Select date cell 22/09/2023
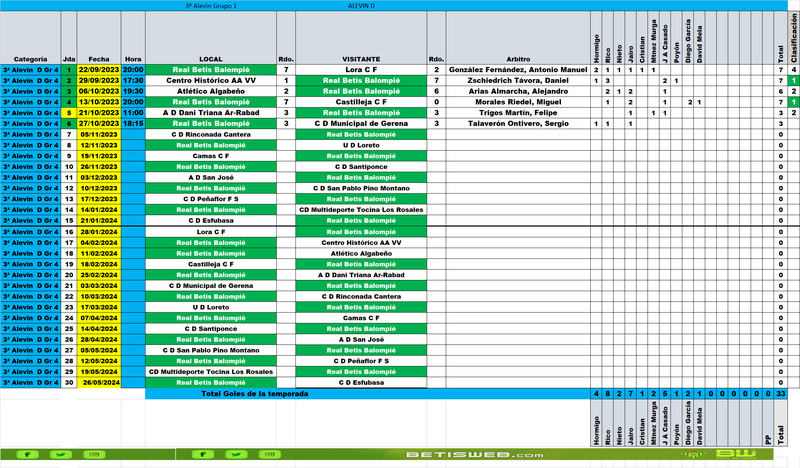This screenshot has height=468, width=800. [x=99, y=70]
